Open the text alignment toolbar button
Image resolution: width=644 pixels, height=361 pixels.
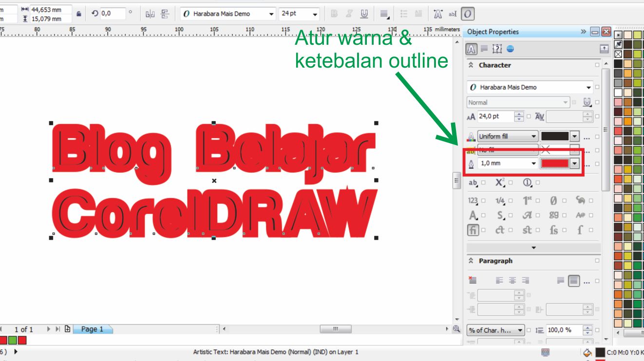coord(384,14)
